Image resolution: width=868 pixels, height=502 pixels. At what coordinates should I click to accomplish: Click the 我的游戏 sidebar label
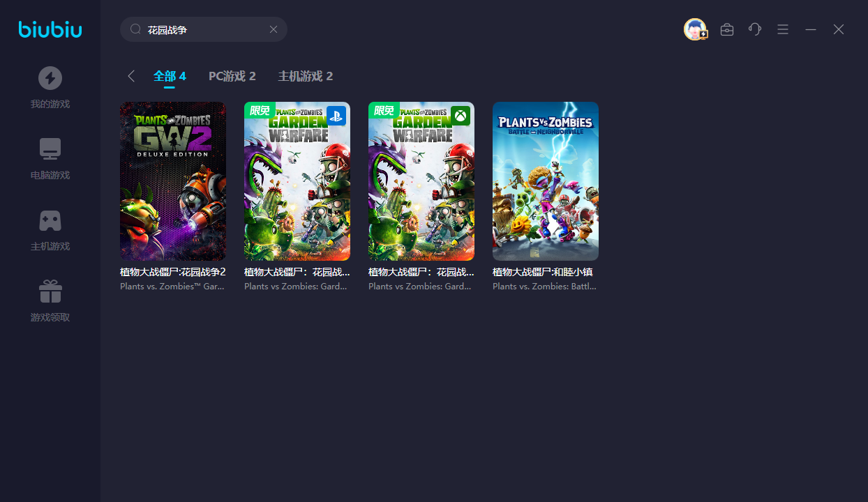(x=50, y=104)
